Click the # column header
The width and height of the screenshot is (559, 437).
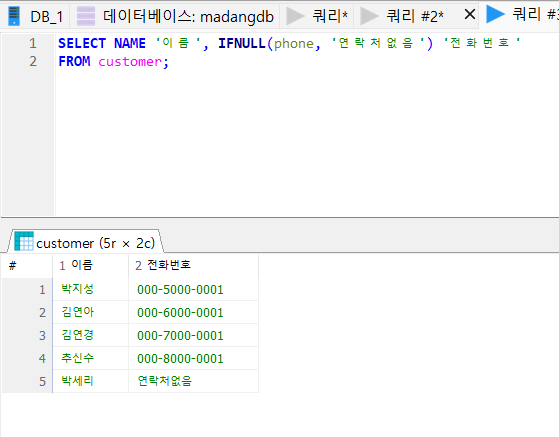27,265
